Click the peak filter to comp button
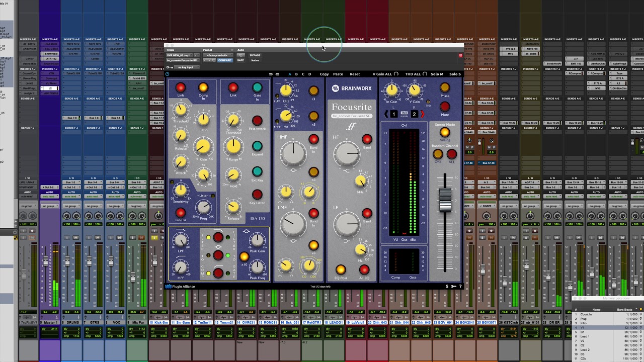The height and width of the screenshot is (362, 644). pos(218,255)
